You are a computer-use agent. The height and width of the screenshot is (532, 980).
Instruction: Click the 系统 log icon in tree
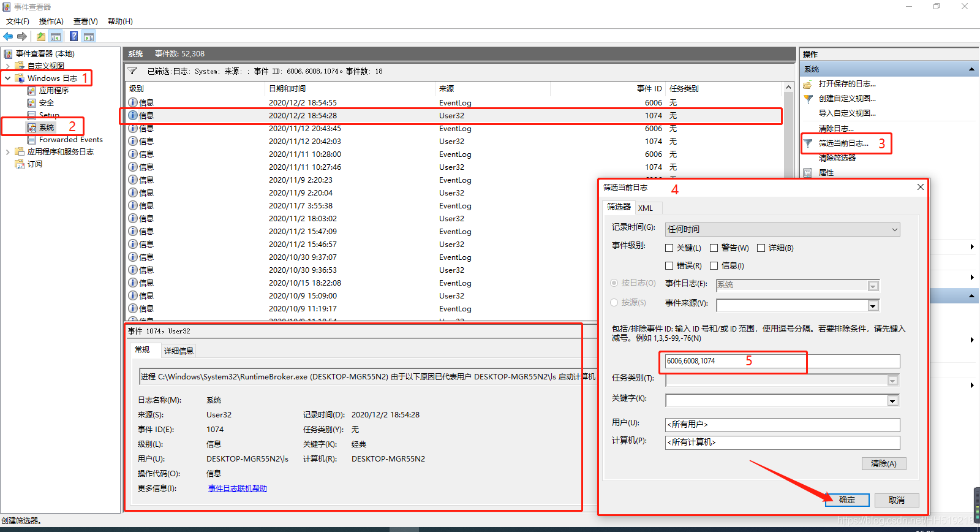click(x=31, y=127)
